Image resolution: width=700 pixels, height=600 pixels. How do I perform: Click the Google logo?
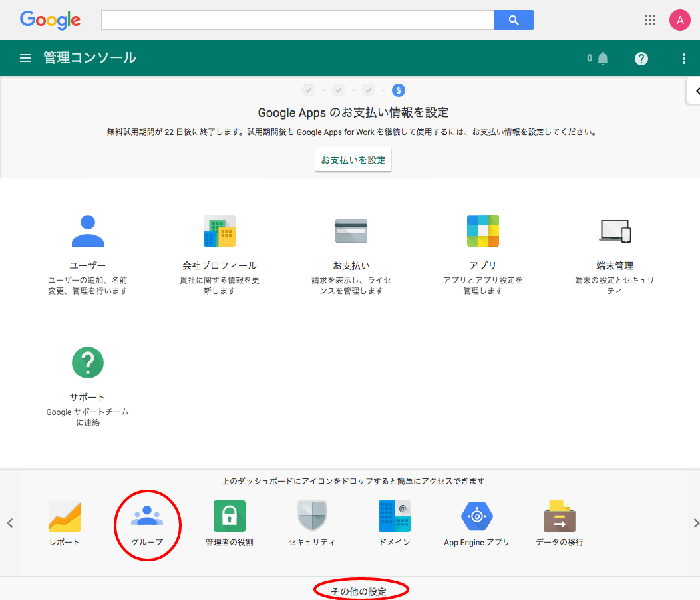50,20
